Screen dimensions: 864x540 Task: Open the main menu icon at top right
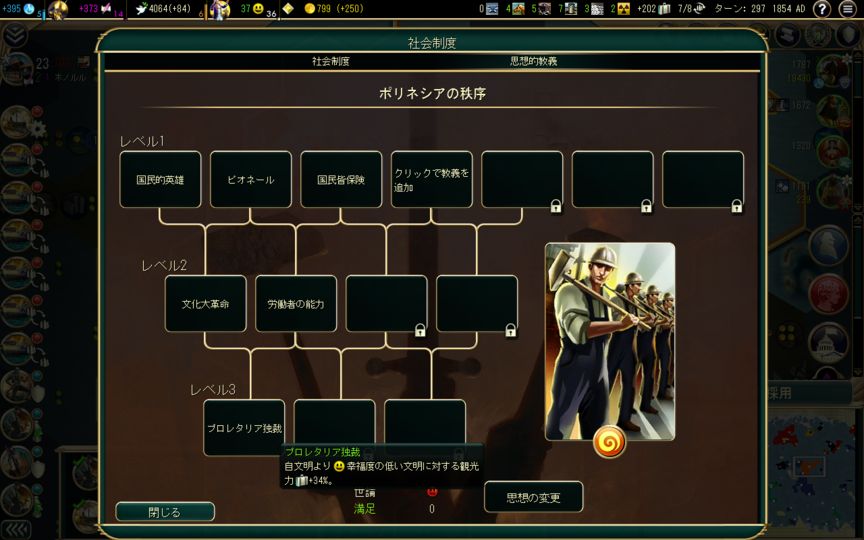[849, 9]
